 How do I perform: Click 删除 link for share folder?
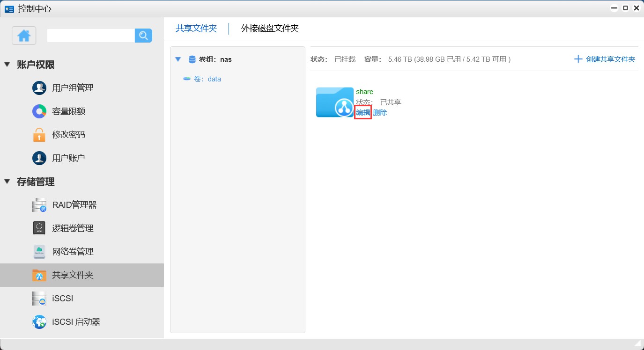click(x=380, y=113)
